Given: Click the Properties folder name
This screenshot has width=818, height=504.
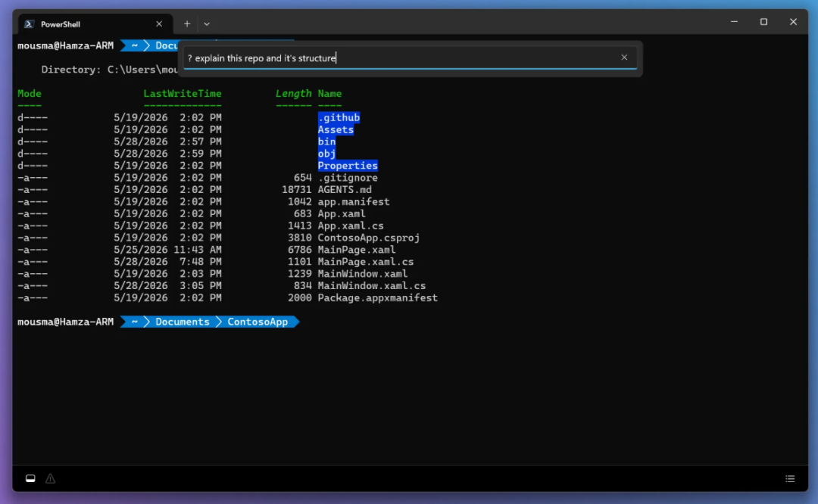Looking at the screenshot, I should click(348, 165).
